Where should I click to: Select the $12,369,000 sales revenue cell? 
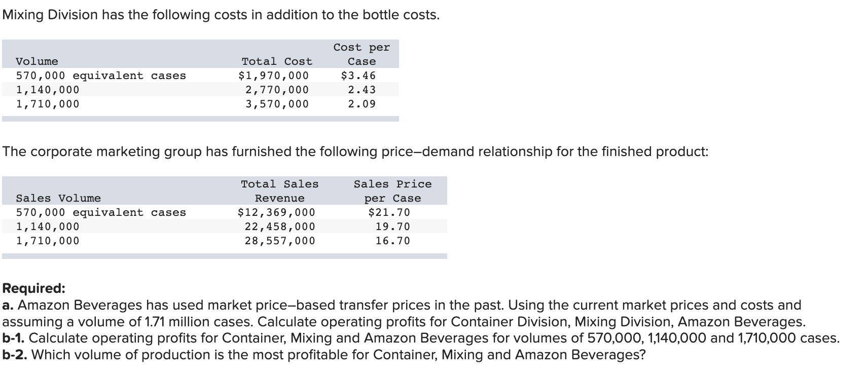276,212
